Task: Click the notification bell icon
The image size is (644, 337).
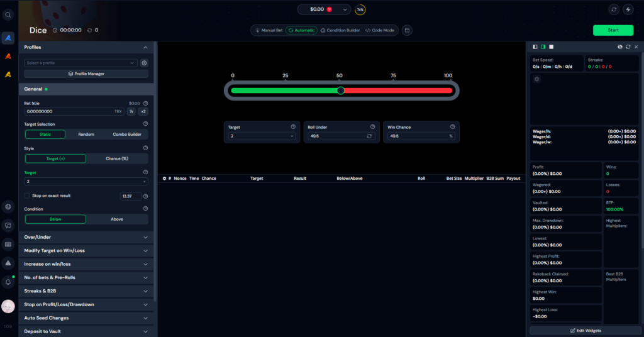Action: click(8, 282)
